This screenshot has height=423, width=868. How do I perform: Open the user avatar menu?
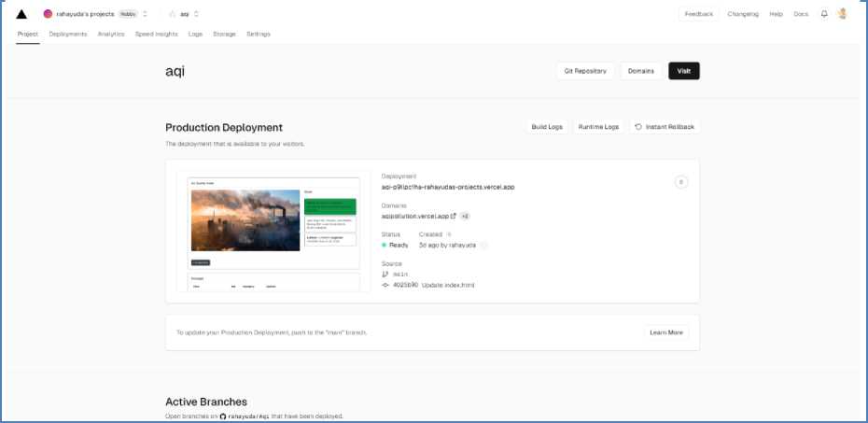843,14
